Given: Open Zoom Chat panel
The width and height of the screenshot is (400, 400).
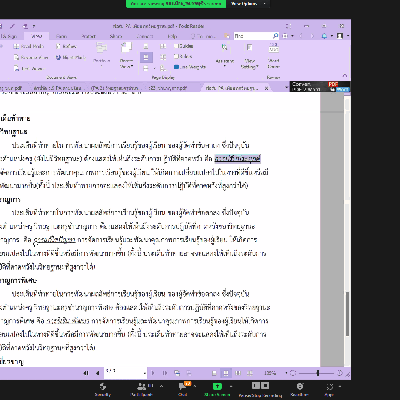Looking at the screenshot, I should pos(183,389).
